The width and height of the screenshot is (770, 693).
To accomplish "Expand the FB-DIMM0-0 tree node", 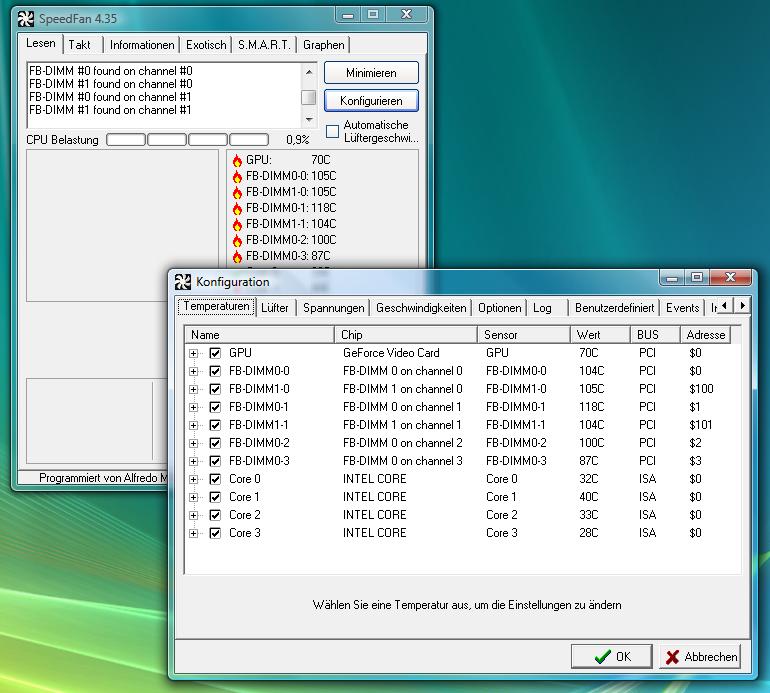I will point(193,371).
